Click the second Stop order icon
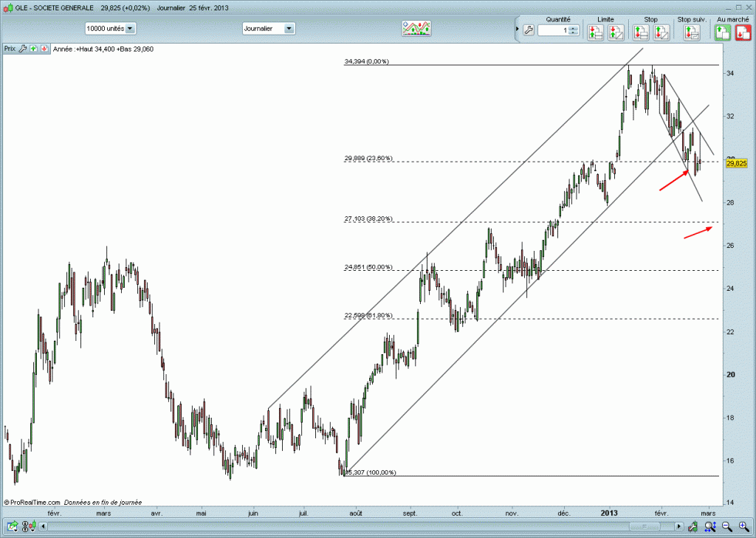756x538 pixels. pos(661,32)
